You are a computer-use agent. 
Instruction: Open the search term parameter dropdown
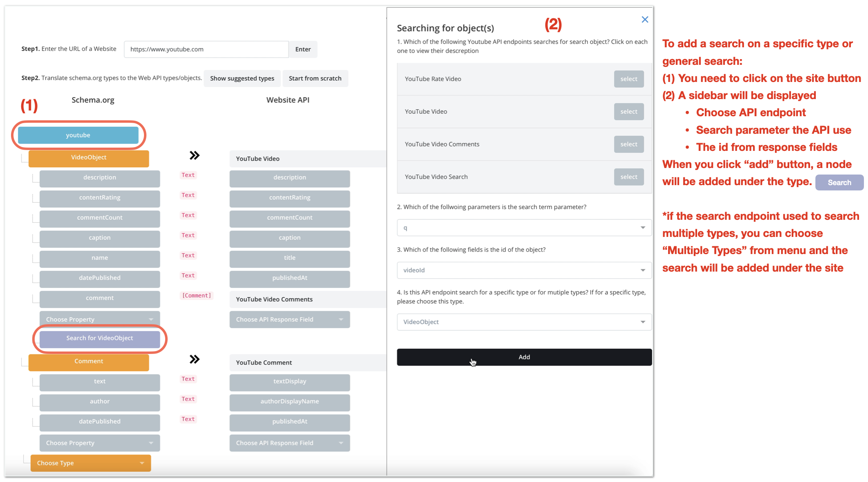[524, 228]
